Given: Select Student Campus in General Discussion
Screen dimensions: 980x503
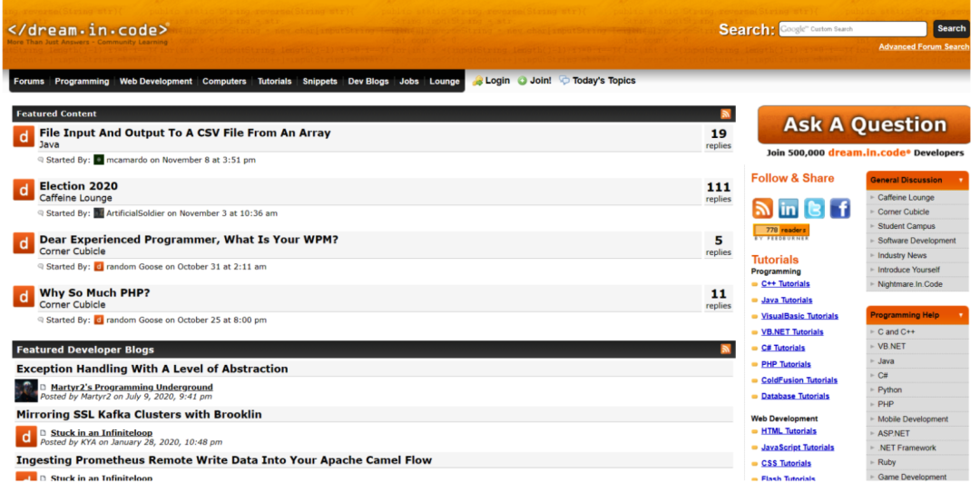Looking at the screenshot, I should (906, 226).
